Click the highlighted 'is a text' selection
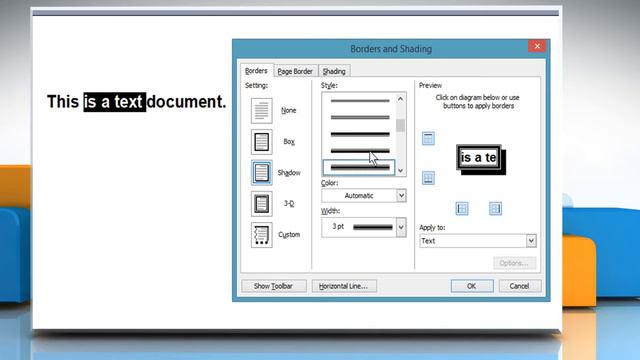 tap(115, 102)
